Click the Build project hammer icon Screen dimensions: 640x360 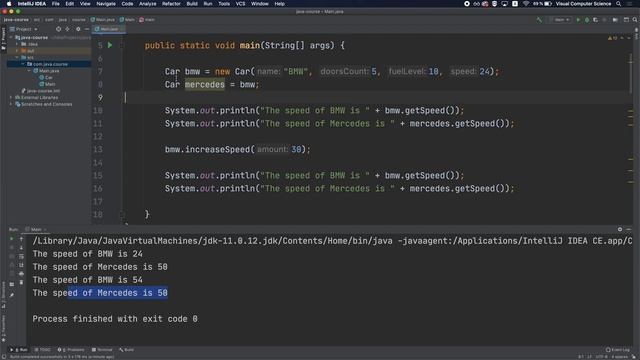[539, 20]
